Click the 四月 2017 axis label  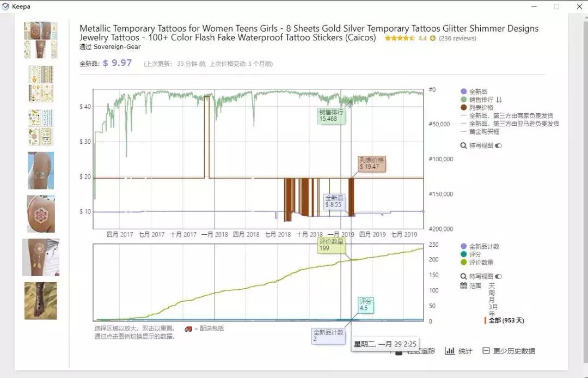tap(120, 235)
